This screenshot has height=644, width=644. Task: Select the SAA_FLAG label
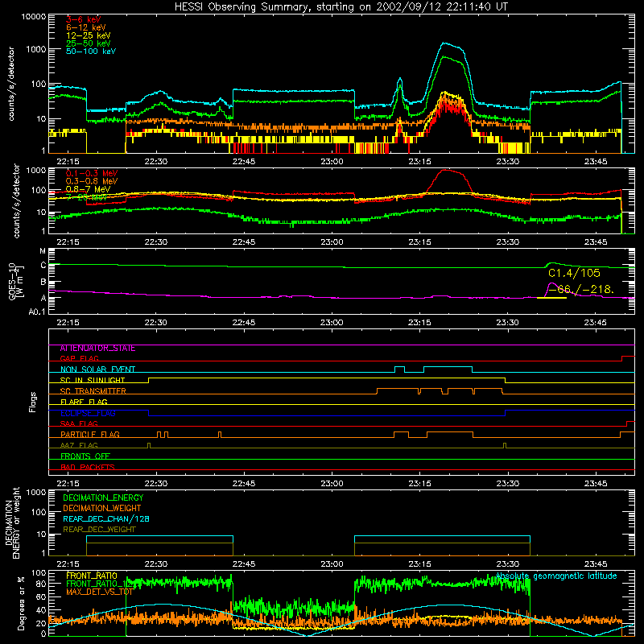[x=79, y=423]
